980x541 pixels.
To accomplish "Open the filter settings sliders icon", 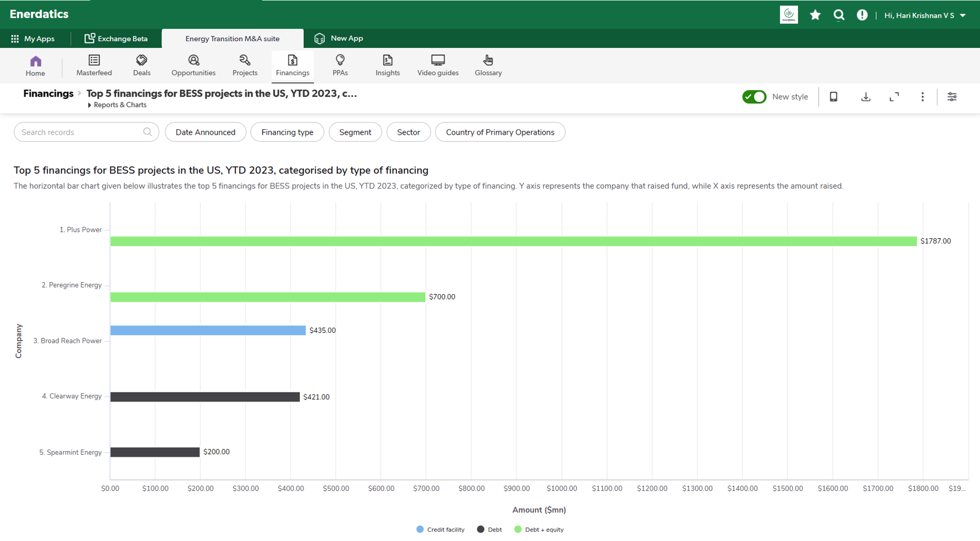I will coord(952,97).
